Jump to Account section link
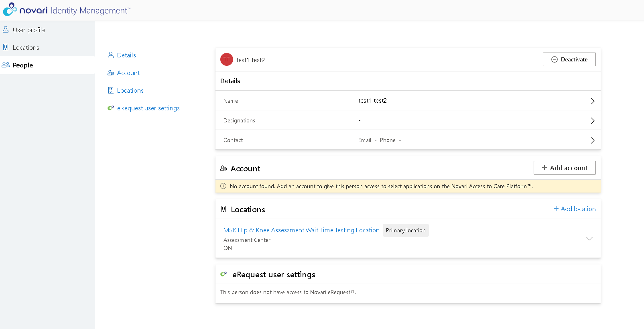 click(128, 73)
